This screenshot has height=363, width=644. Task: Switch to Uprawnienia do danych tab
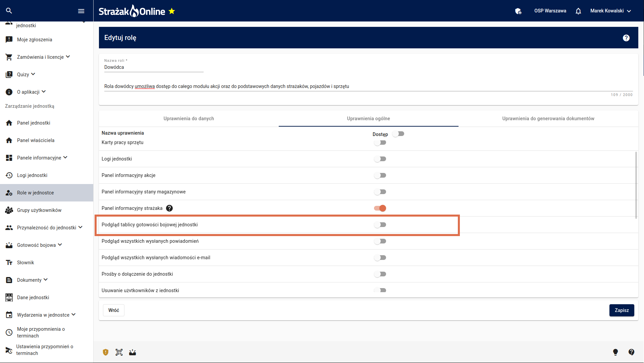189,119
